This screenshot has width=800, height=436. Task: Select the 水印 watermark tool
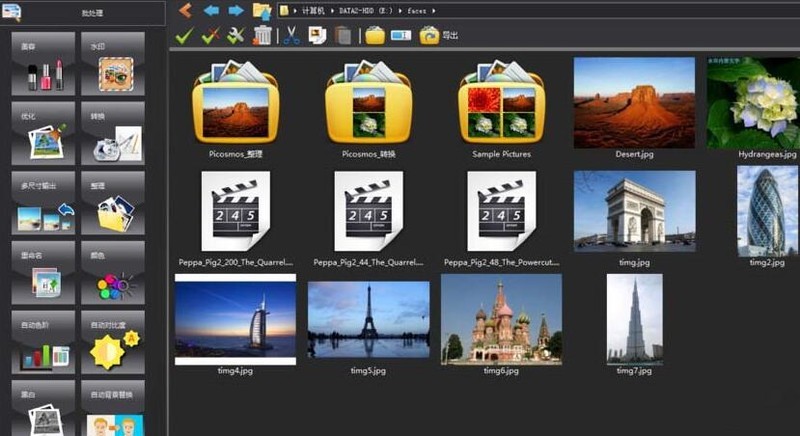click(112, 66)
